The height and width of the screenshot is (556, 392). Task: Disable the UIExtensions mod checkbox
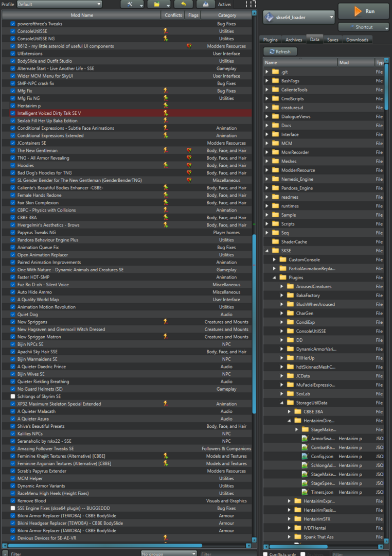point(13,54)
